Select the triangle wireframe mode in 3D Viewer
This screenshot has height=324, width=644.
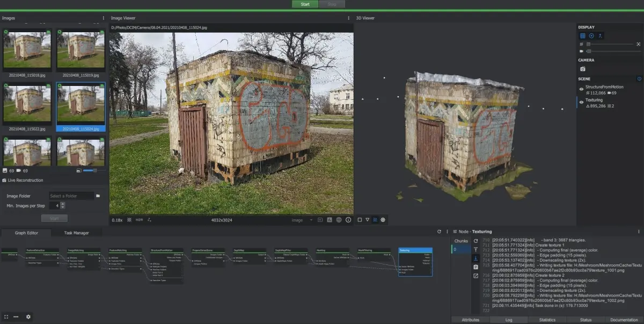click(367, 220)
